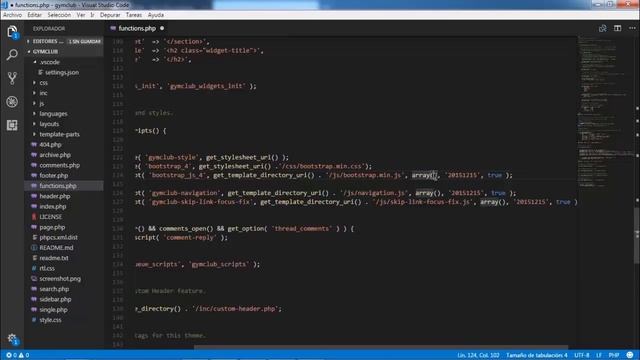The width and height of the screenshot is (640, 360).
Task: Change encoding via UTF-8 status item
Action: point(582,355)
